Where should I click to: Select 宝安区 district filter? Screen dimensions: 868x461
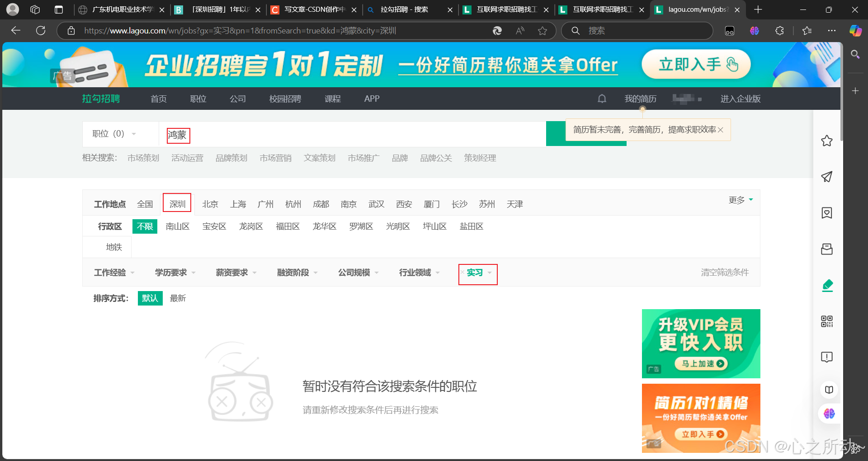214,226
